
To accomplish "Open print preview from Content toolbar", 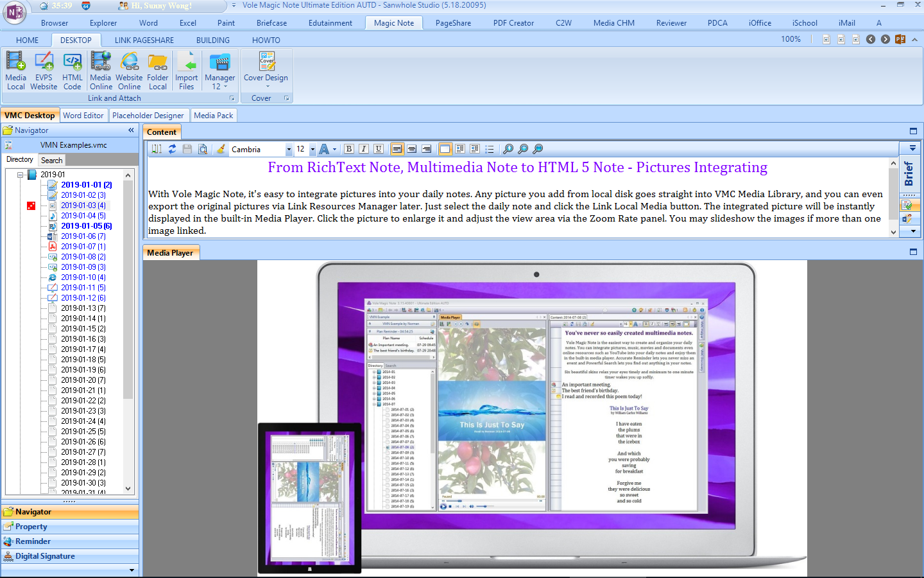I will tap(203, 149).
